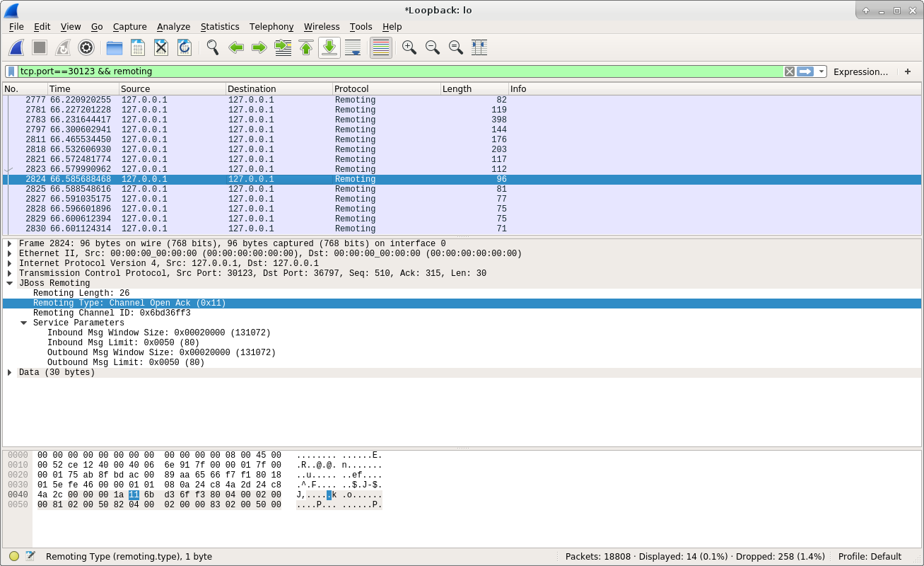
Task: Reload this capture file
Action: (185, 47)
